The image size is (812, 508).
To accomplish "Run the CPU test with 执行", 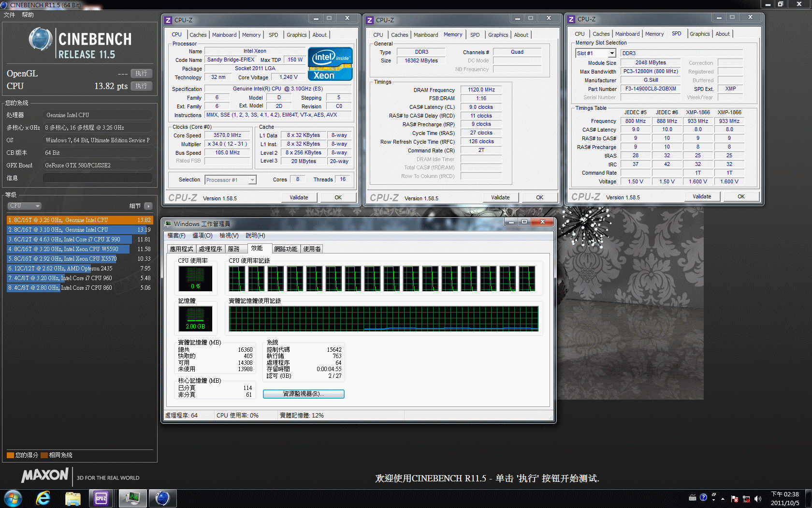I will tap(142, 86).
